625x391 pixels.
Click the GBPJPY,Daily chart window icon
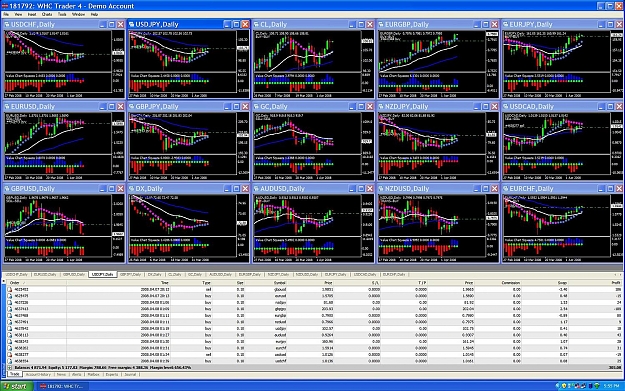tap(132, 106)
